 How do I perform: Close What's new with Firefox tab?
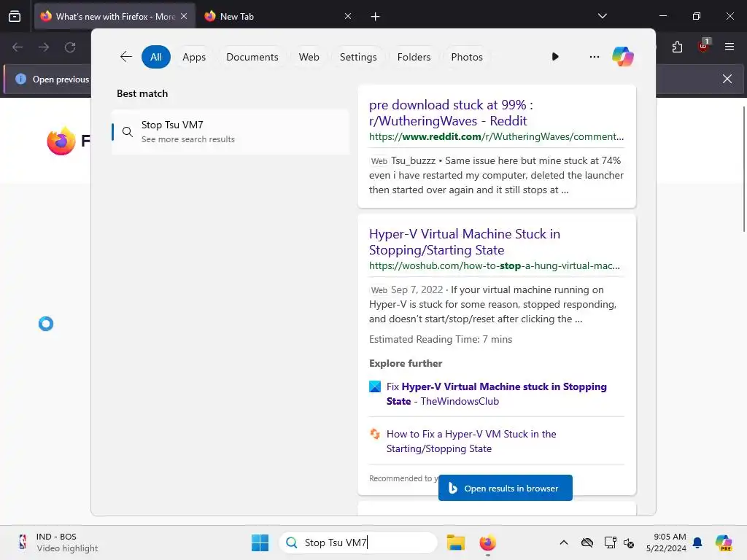click(184, 16)
